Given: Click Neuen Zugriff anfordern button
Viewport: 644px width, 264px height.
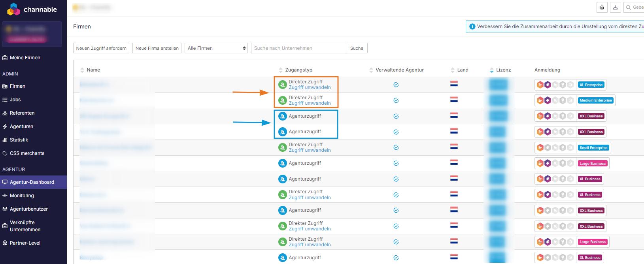Looking at the screenshot, I should (x=101, y=48).
